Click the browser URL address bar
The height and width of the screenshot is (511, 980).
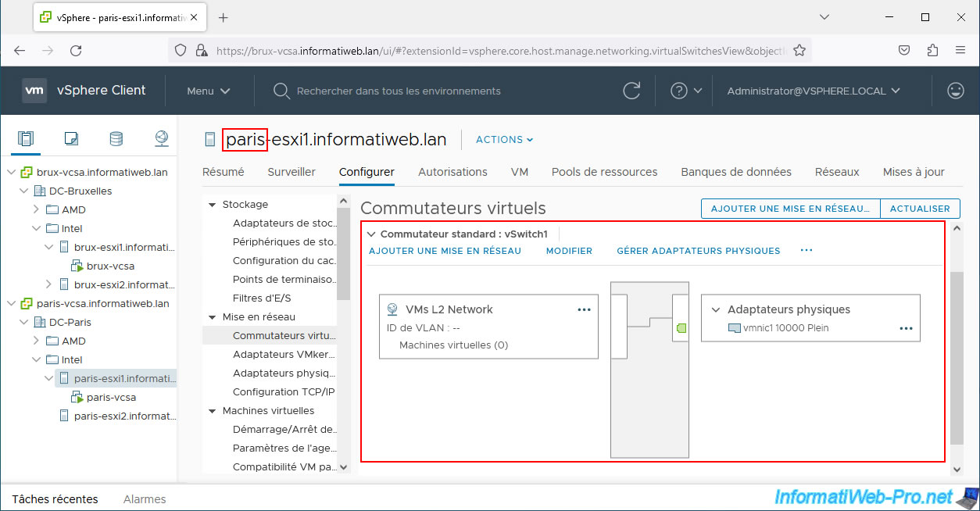click(500, 50)
